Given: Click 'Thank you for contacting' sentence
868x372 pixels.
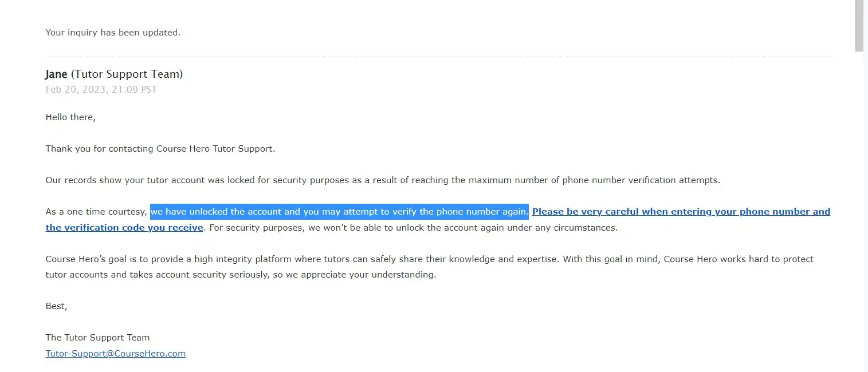Looking at the screenshot, I should click(x=160, y=149).
